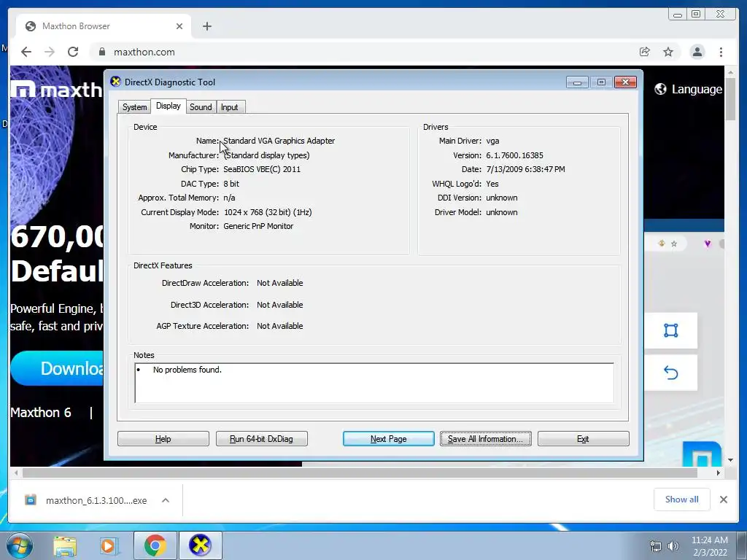The width and height of the screenshot is (747, 560).
Task: Click the site lock icon
Action: (x=101, y=52)
